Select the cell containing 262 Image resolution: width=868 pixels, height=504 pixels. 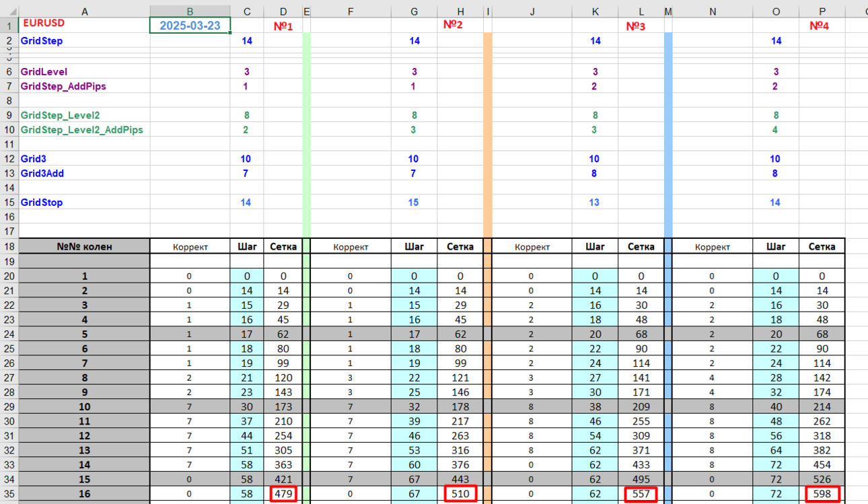click(x=822, y=421)
